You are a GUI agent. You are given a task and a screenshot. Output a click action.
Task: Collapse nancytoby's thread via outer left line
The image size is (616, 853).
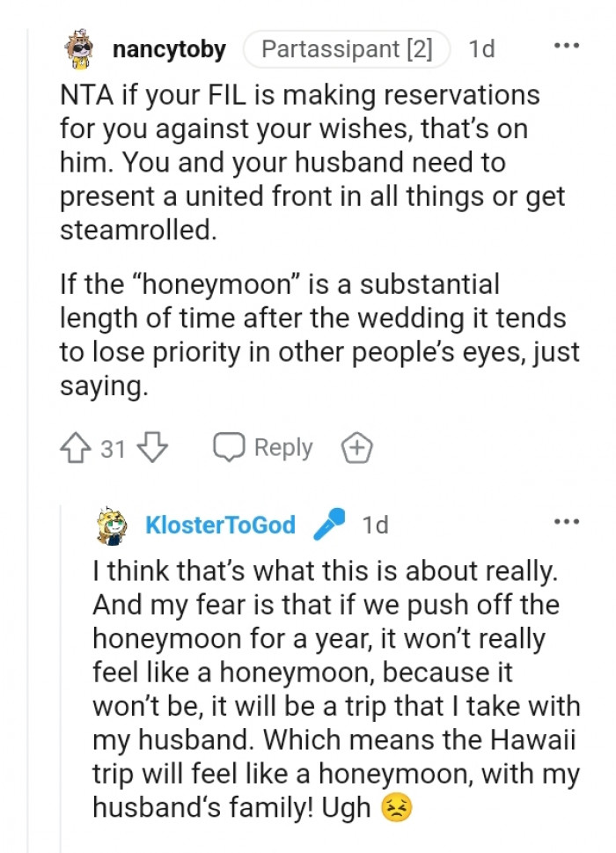26,440
